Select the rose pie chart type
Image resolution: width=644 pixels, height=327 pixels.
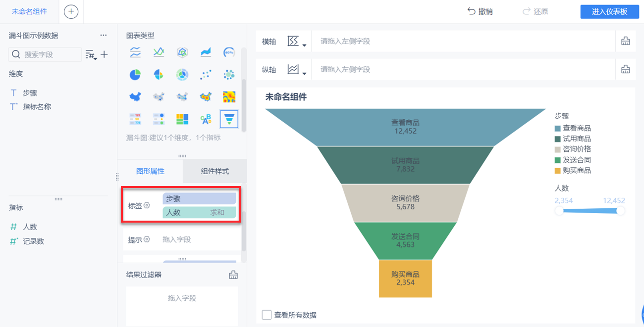point(159,75)
